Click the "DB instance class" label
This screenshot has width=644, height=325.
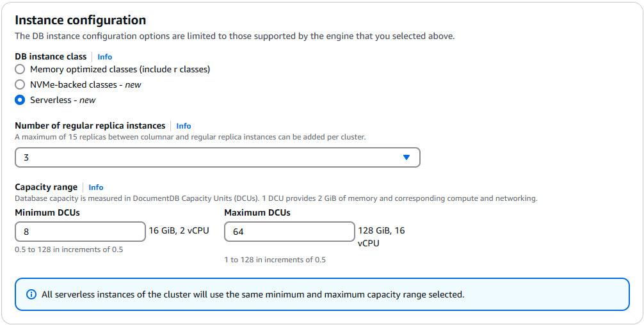51,57
